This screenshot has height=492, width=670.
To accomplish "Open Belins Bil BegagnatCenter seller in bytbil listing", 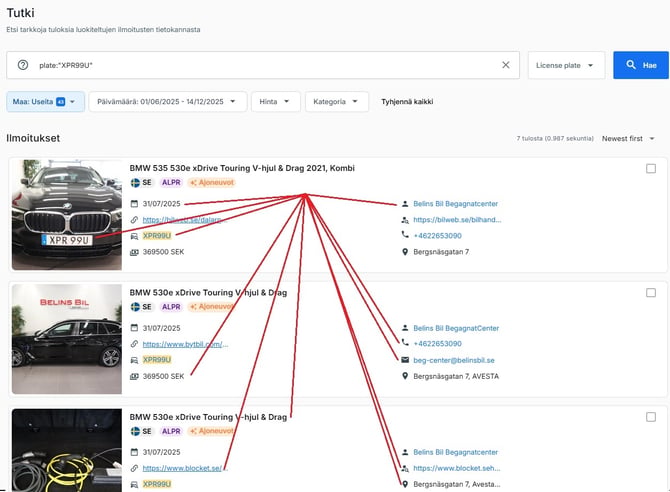I will pyautogui.click(x=456, y=328).
